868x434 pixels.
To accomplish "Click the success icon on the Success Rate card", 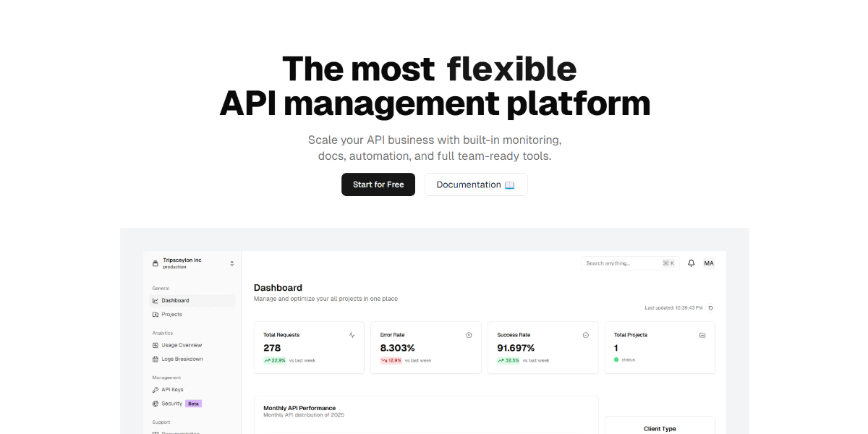I will pyautogui.click(x=585, y=335).
